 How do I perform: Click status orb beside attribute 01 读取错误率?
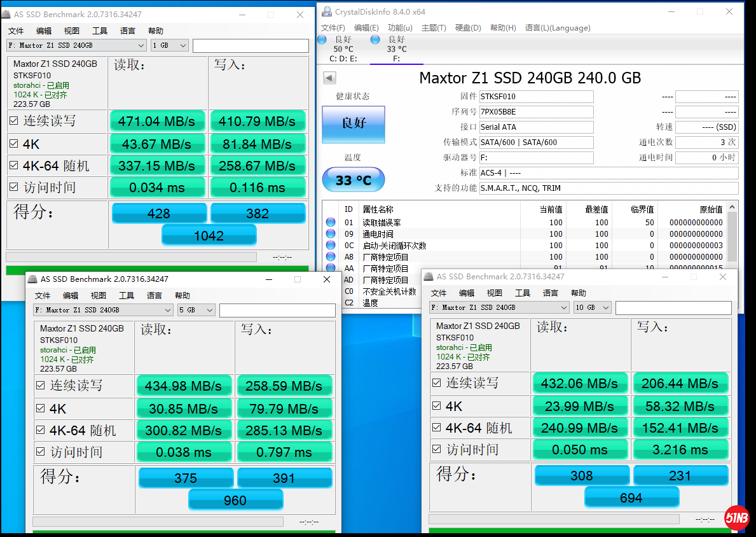click(x=331, y=223)
